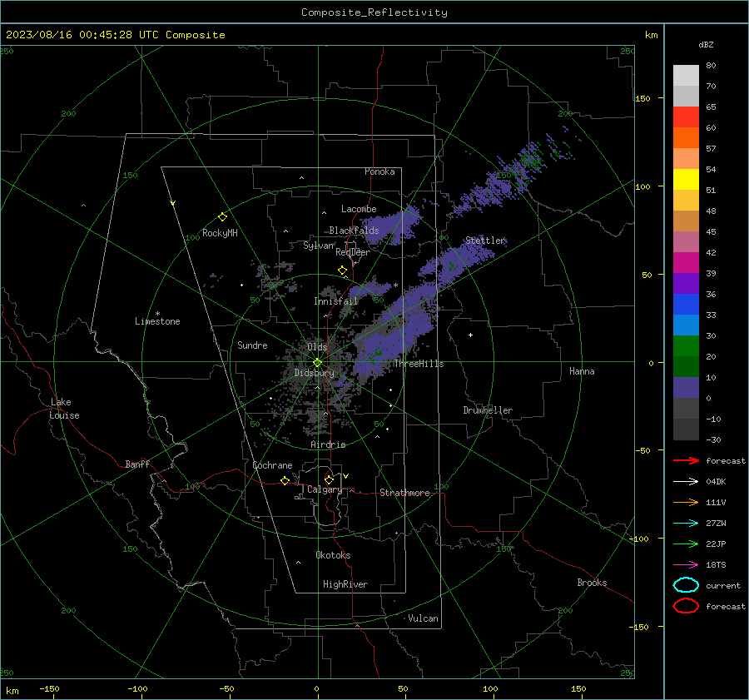This screenshot has width=749, height=700.
Task: Click the Banff label
Action: [137, 464]
